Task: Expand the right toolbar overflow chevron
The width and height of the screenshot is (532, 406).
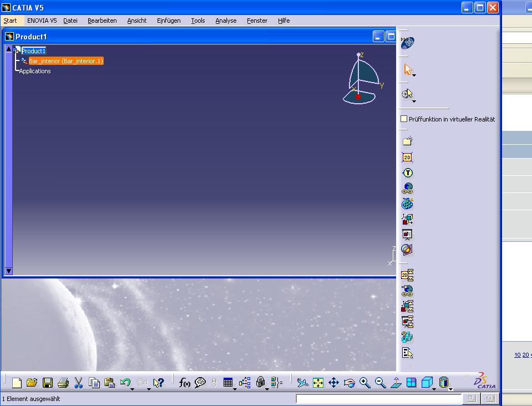Action: pyautogui.click(x=412, y=366)
